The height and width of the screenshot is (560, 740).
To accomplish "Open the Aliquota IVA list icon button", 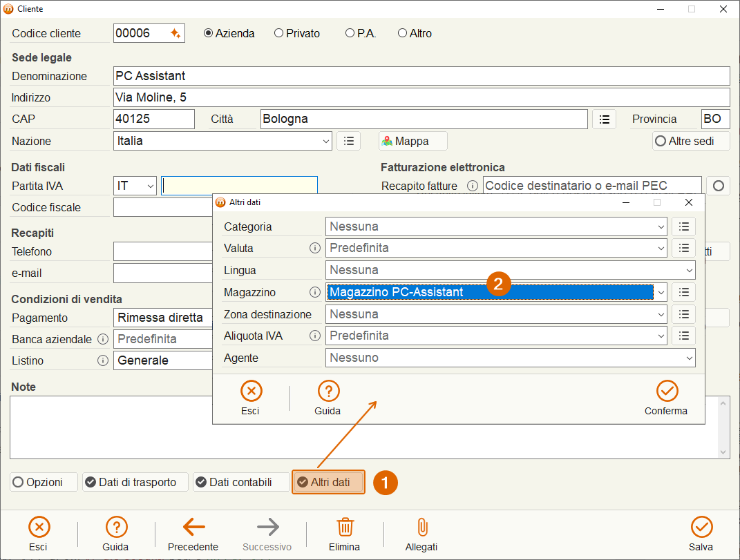I will [x=684, y=336].
